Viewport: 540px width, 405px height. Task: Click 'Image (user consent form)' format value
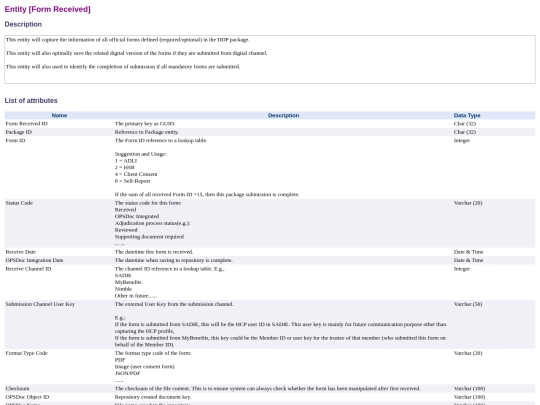[x=145, y=367]
